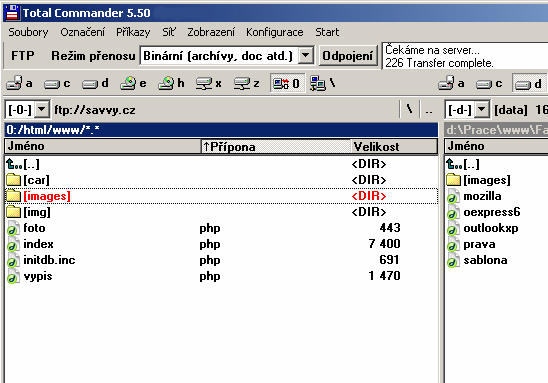Click the parent directory '..' button
This screenshot has width=548, height=383.
tap(429, 110)
